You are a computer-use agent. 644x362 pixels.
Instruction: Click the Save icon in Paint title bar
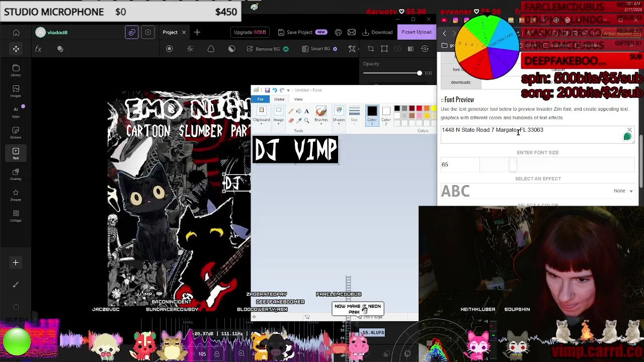pos(267,90)
